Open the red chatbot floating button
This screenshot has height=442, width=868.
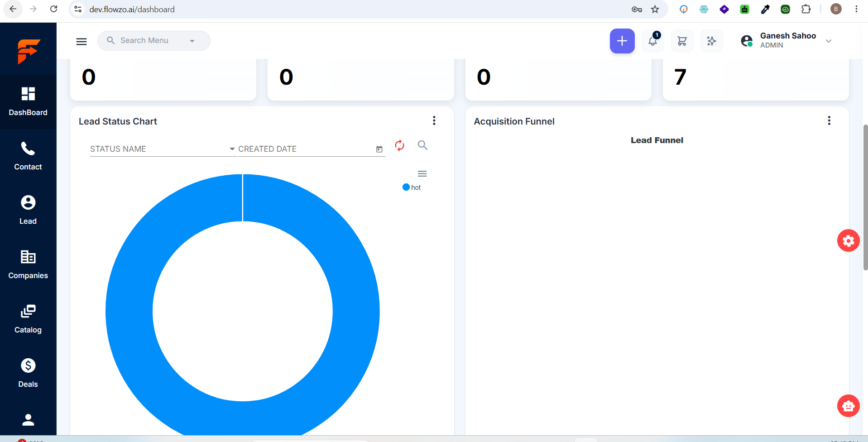(x=848, y=406)
